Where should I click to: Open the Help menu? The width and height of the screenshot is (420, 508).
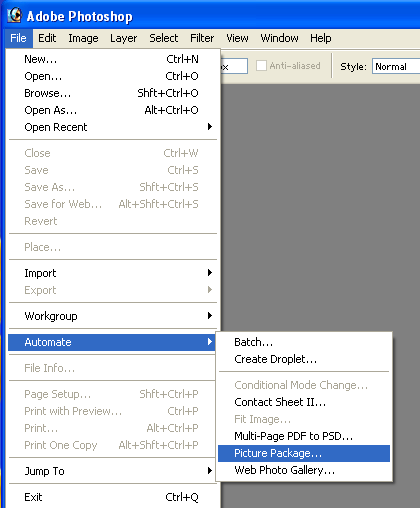point(321,38)
